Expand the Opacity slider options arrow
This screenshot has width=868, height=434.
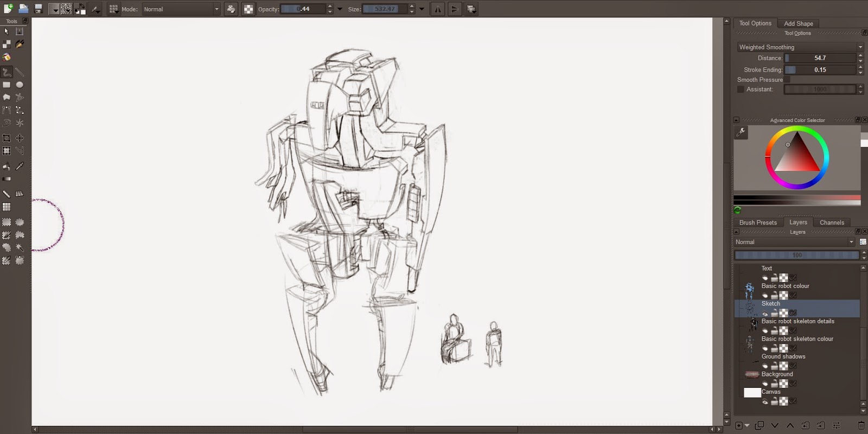point(340,9)
